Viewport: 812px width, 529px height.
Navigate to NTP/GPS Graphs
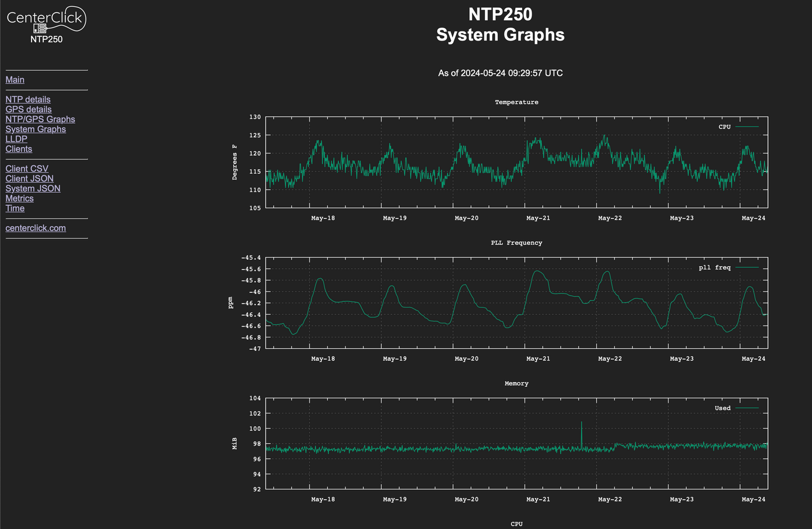pyautogui.click(x=40, y=119)
